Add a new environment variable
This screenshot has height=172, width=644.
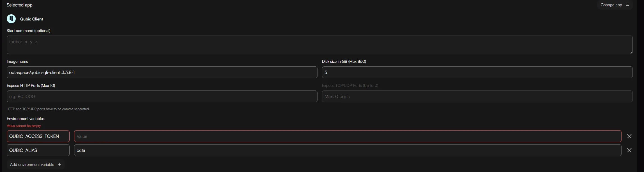(36, 164)
